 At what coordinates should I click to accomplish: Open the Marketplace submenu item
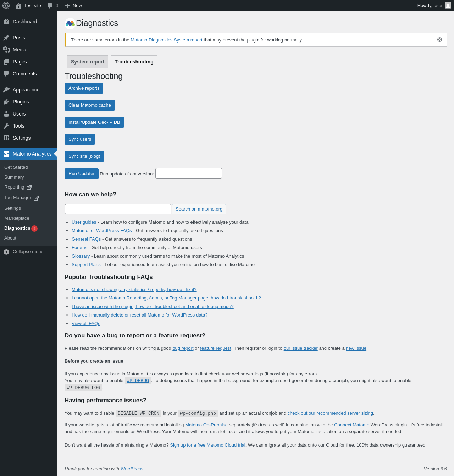(x=17, y=218)
